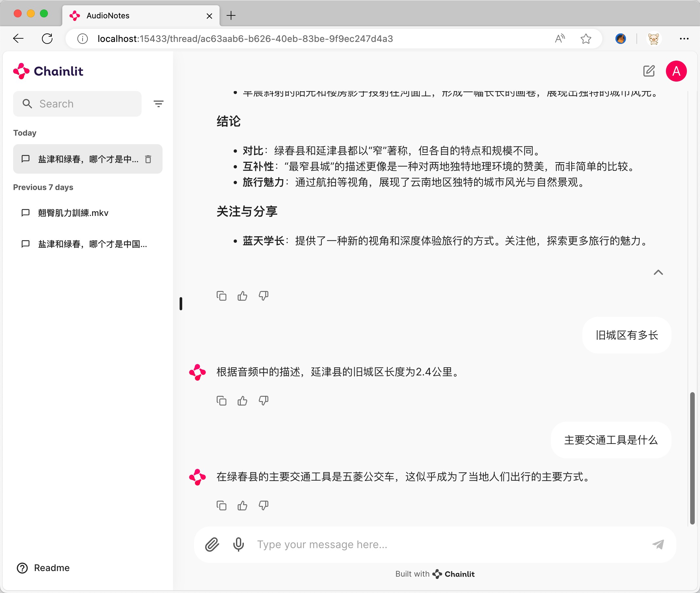Click the filter icon in sidebar
700x593 pixels.
159,103
